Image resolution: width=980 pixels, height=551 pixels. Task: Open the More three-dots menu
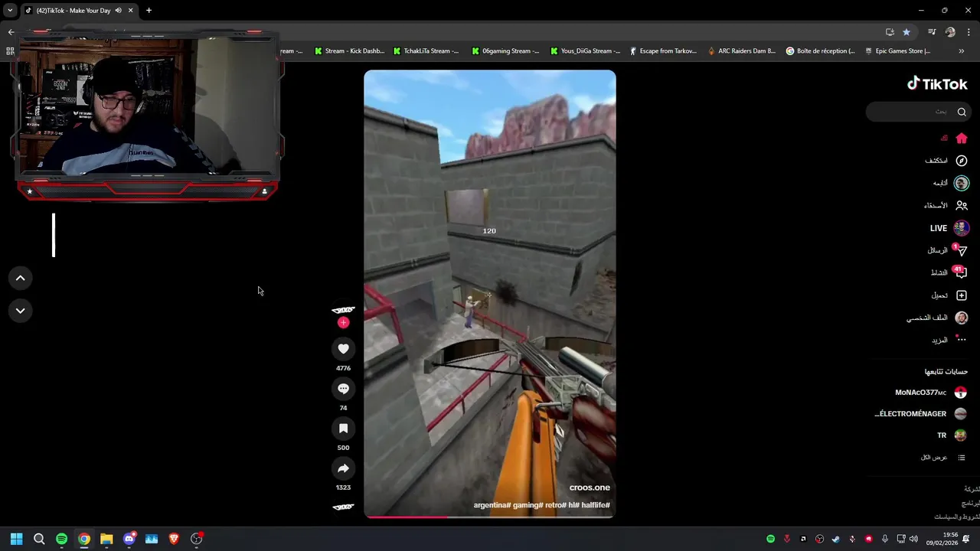click(x=962, y=340)
